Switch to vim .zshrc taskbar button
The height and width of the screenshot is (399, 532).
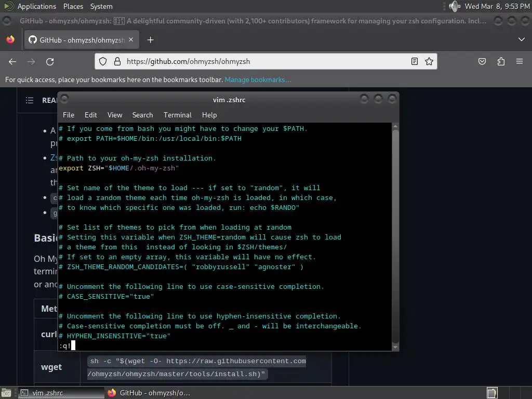pos(61,393)
